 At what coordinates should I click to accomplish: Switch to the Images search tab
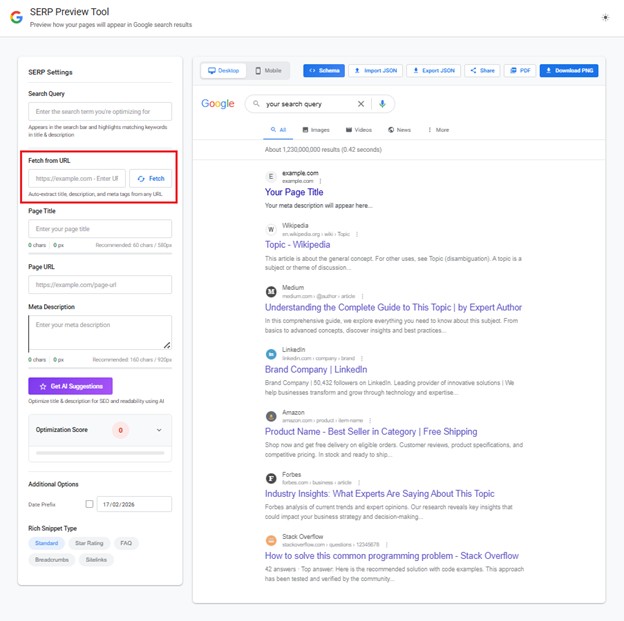(316, 130)
